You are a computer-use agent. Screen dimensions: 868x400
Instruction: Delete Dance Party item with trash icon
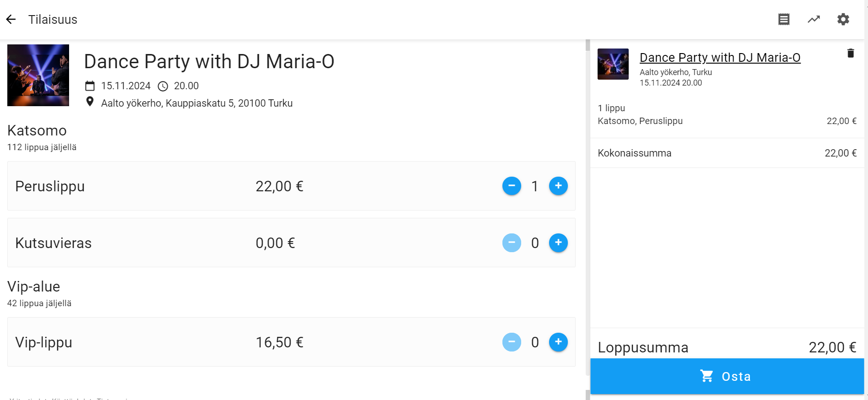pos(851,53)
